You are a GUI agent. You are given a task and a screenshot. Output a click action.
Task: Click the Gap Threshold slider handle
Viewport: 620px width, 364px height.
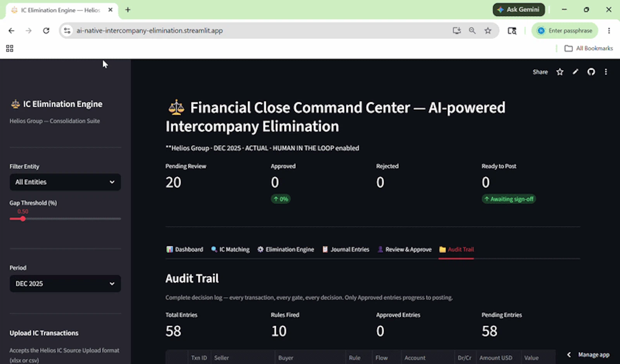click(23, 219)
